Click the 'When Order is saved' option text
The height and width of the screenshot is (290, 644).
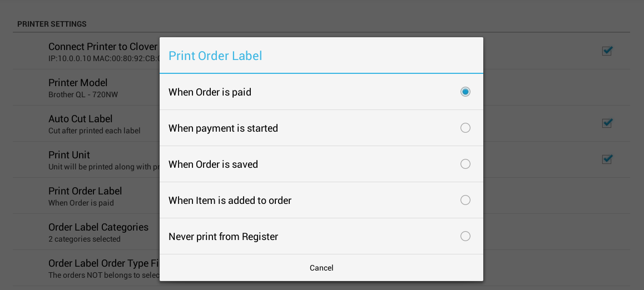coord(213,164)
